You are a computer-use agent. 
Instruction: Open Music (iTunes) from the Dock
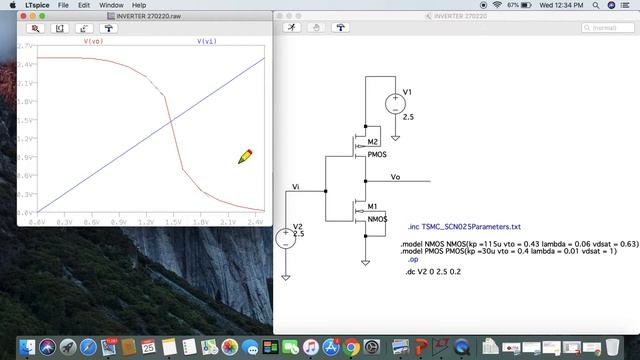point(311,347)
